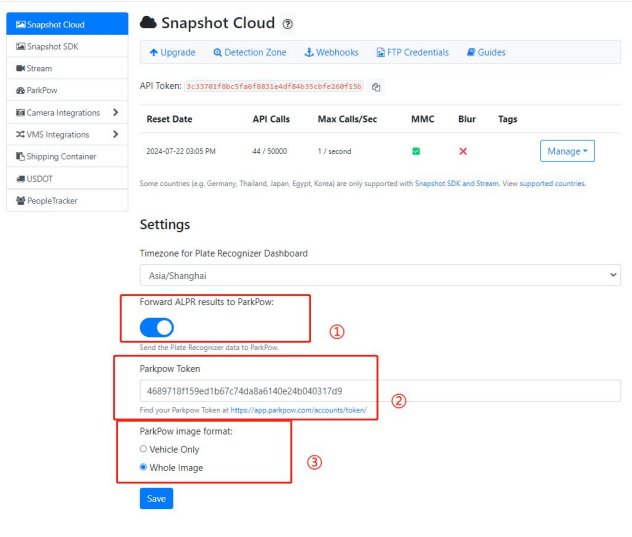The width and height of the screenshot is (632, 537).
Task: Click the 44 / 50000 API calls value
Action: [x=270, y=151]
